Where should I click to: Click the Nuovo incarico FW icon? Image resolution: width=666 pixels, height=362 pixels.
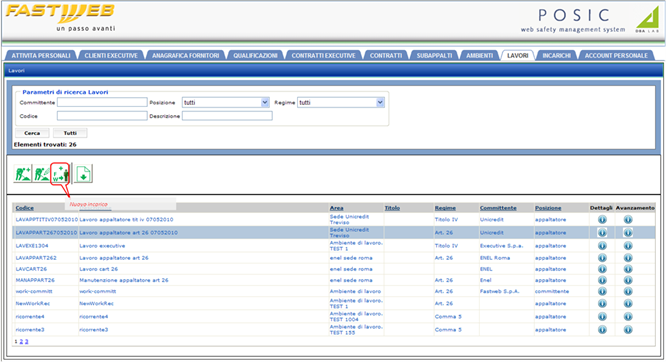click(x=60, y=174)
